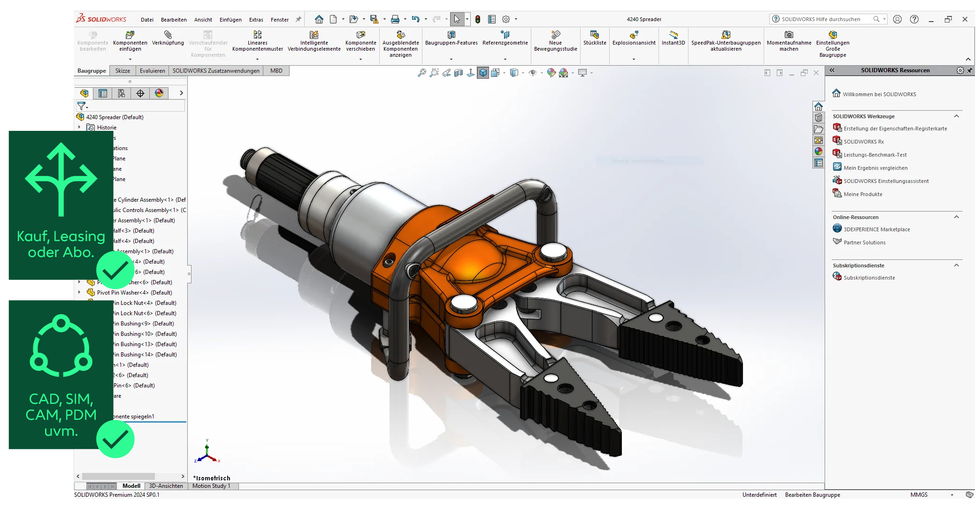Create a new document with the blank page icon
The height and width of the screenshot is (508, 980).
[x=333, y=19]
